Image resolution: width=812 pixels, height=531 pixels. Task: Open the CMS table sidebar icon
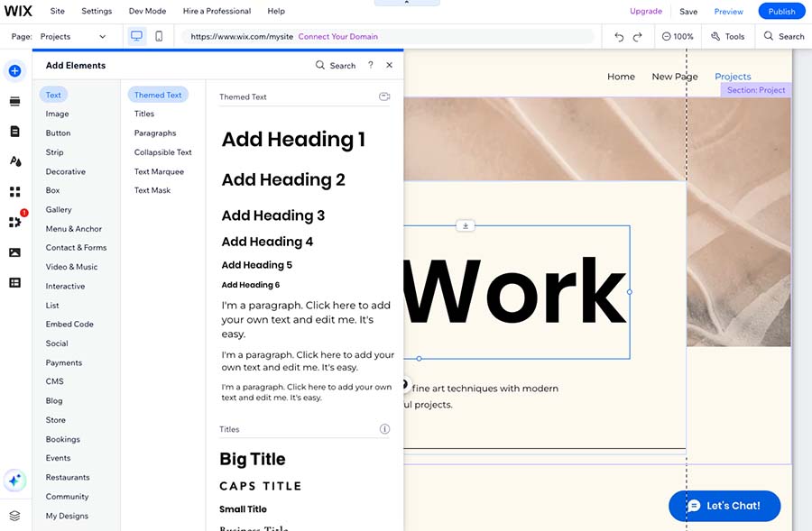click(15, 282)
